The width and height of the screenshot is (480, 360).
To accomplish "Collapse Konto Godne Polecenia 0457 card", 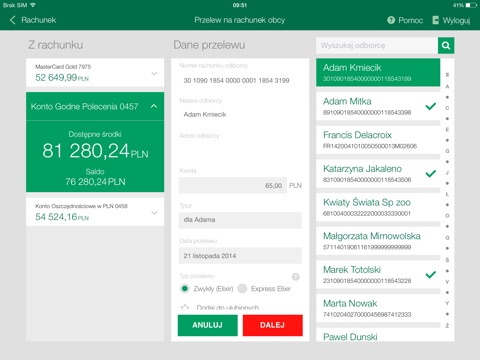I will click(x=154, y=106).
